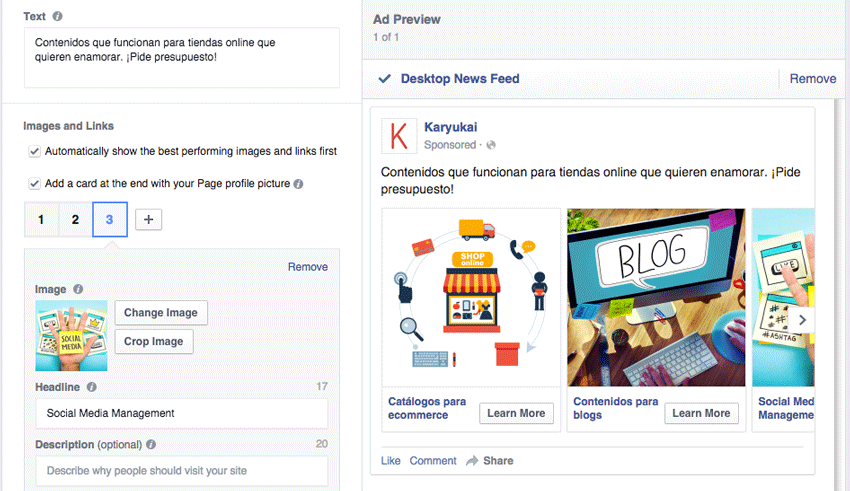Click the shop online illustration in preview
The width and height of the screenshot is (850, 491).
coord(471,297)
